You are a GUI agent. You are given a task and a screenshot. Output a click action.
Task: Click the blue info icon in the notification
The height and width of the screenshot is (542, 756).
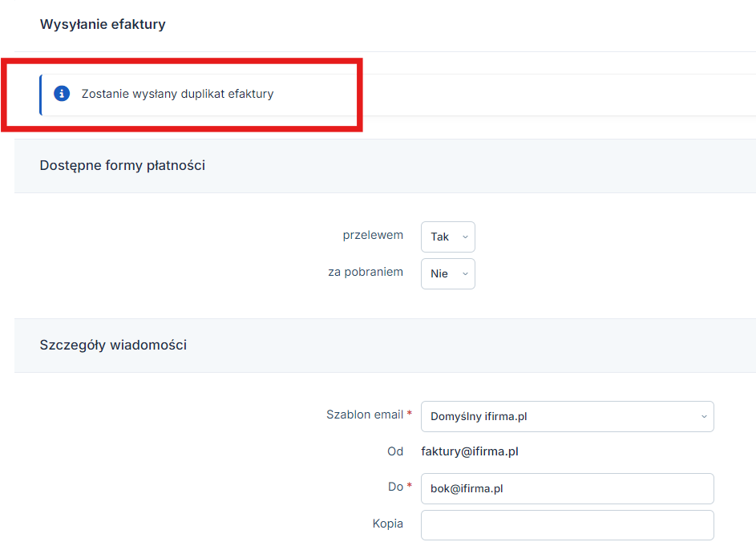pyautogui.click(x=62, y=93)
